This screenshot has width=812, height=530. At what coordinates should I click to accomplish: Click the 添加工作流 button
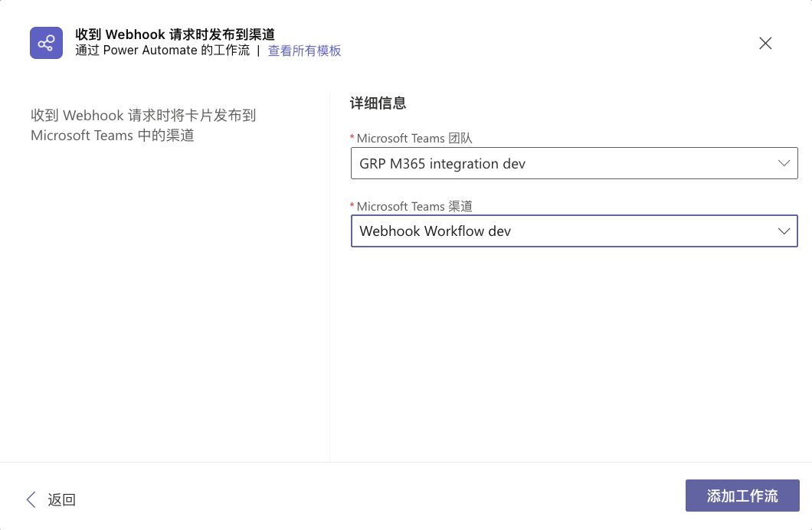click(742, 496)
